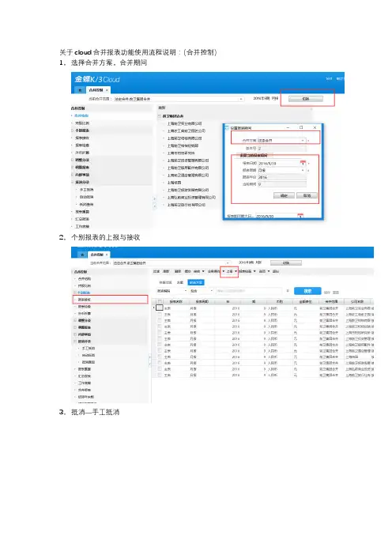Click heading text 个别报表的上报与接收

click(106, 237)
